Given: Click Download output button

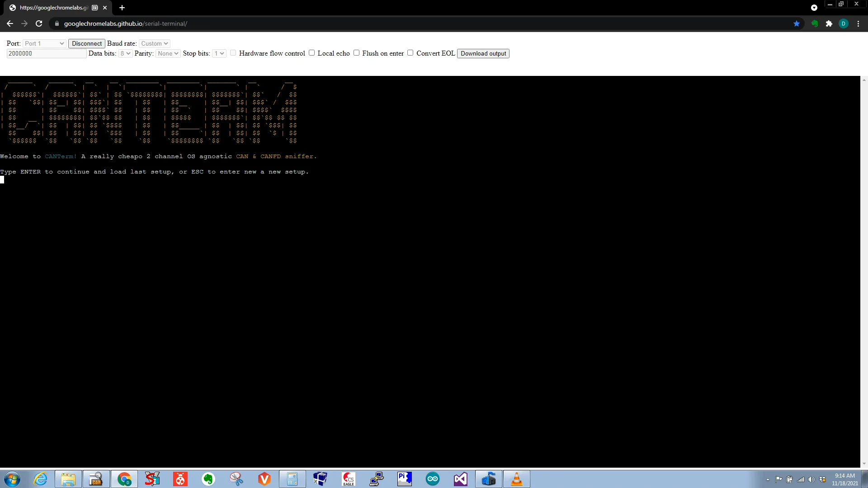Looking at the screenshot, I should pyautogui.click(x=483, y=53).
